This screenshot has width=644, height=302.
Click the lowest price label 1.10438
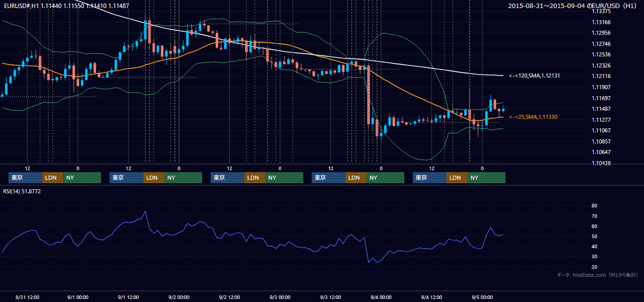[601, 163]
